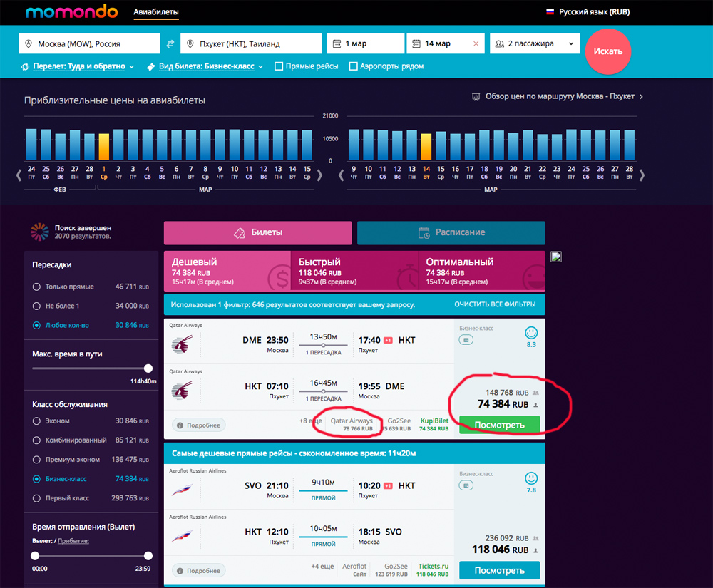The height and width of the screenshot is (588, 713).
Task: Select Комбинированный service class
Action: point(36,440)
